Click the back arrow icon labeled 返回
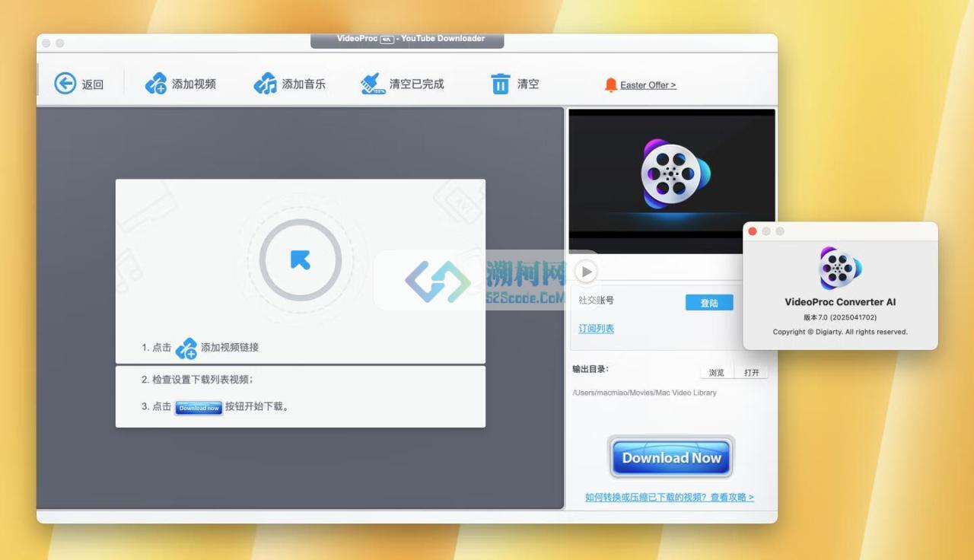Image resolution: width=974 pixels, height=560 pixels. click(65, 84)
